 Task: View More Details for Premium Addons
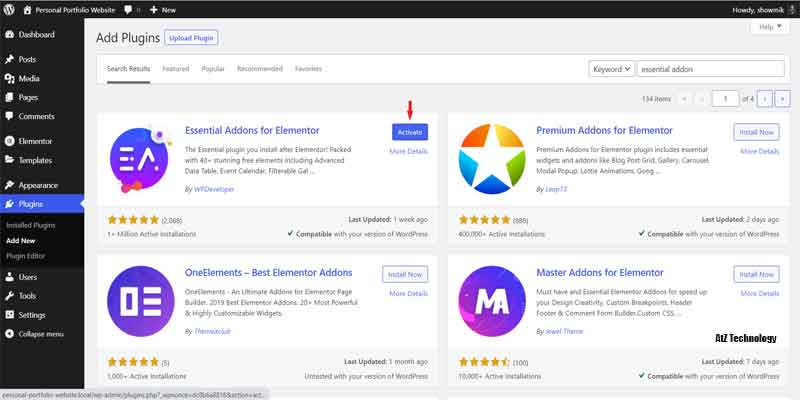[760, 152]
